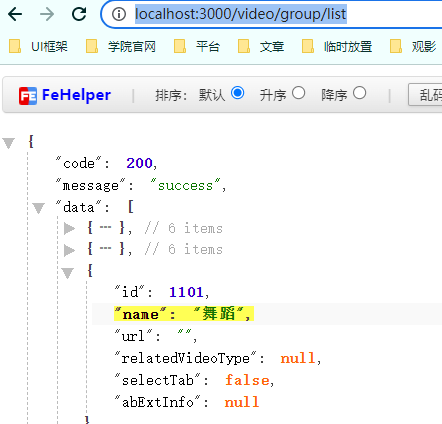Expand the second collapsed 6 items object
Viewport: 442px width, 424px height.
tap(69, 250)
